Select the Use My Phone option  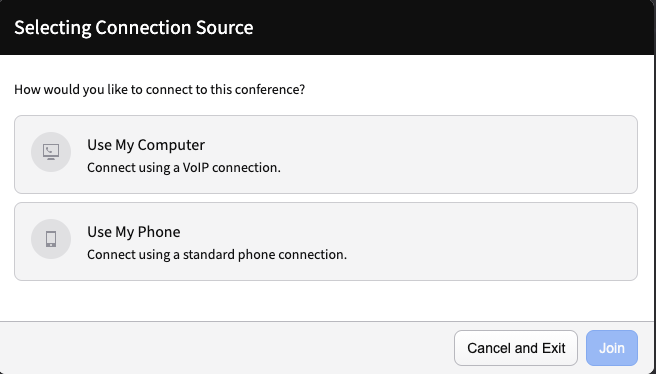pyautogui.click(x=326, y=241)
